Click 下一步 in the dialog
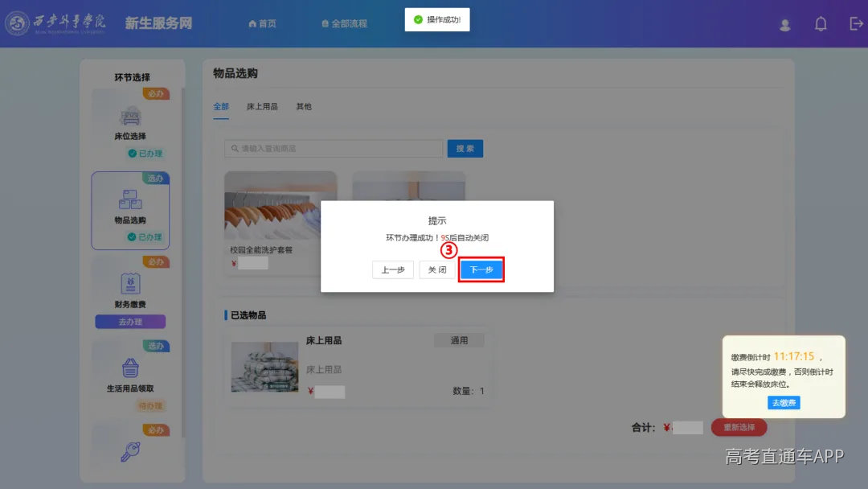 [x=481, y=269]
